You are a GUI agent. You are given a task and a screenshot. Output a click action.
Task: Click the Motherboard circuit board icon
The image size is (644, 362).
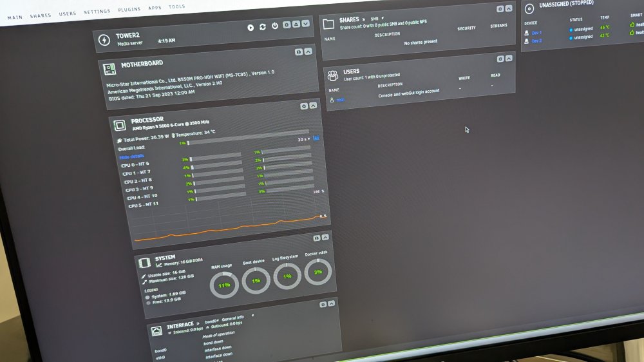tap(109, 69)
